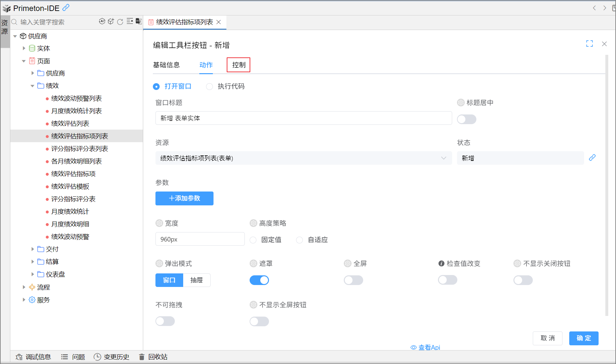Select the 执行代码 radio option
Screen dimensions: 616x364
210,86
